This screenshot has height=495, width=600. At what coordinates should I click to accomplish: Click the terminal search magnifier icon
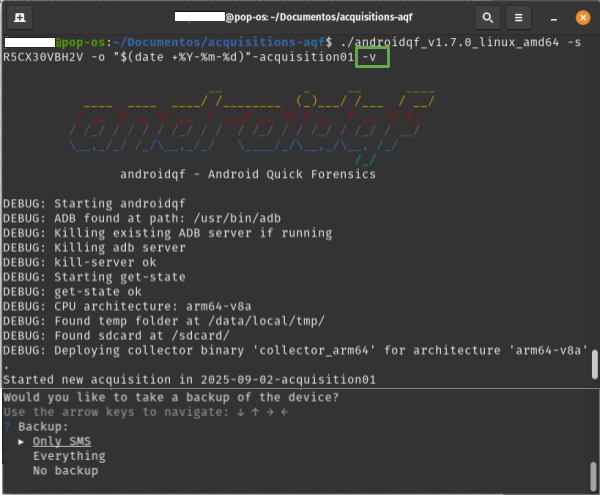[x=486, y=17]
